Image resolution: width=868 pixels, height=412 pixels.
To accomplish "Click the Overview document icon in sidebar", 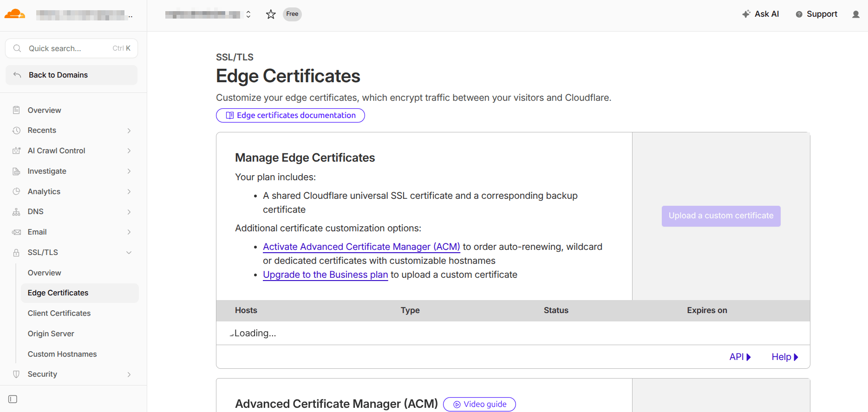I will (16, 110).
